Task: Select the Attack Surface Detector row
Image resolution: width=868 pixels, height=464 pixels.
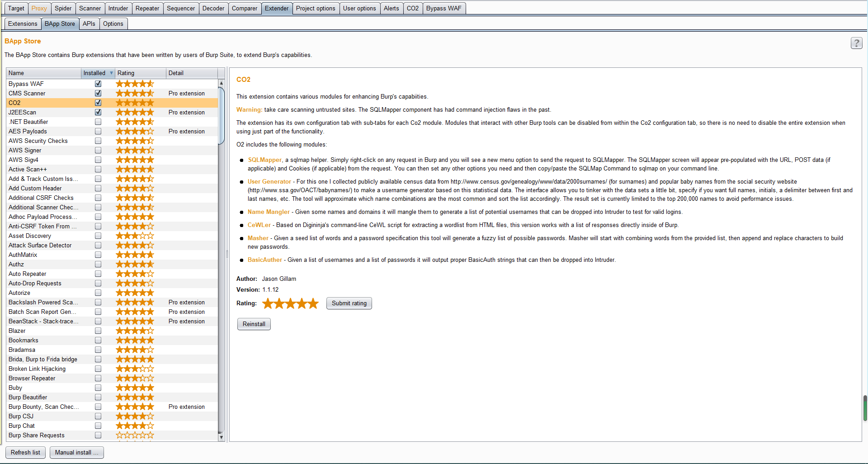Action: point(112,245)
